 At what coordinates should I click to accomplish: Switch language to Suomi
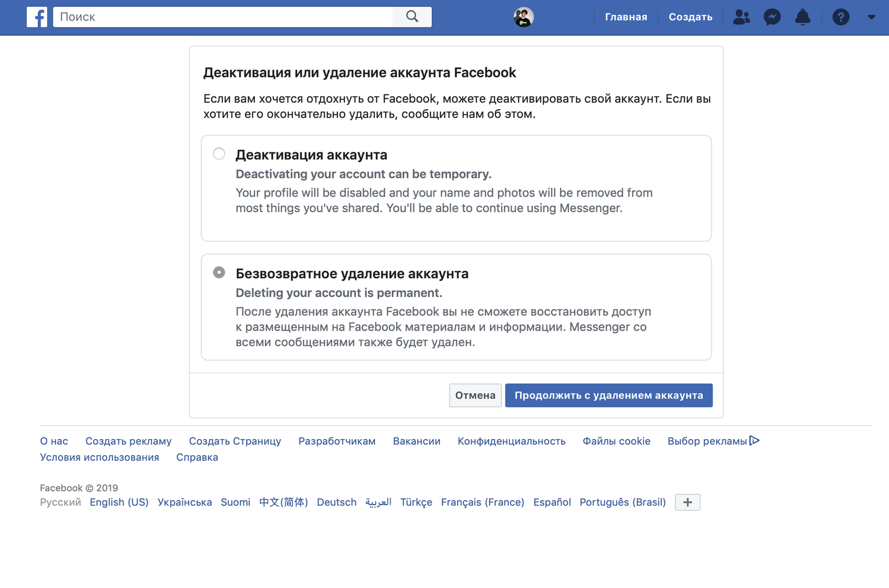236,502
